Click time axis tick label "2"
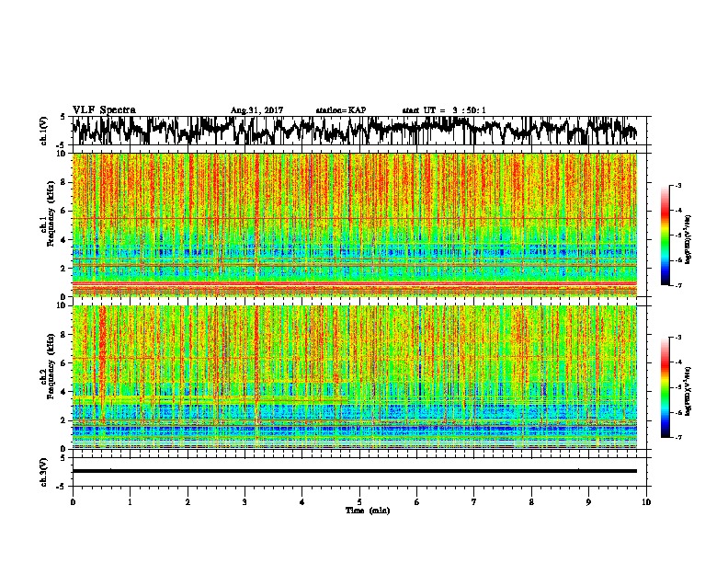Image resolution: width=728 pixels, height=563 pixels. pyautogui.click(x=188, y=502)
